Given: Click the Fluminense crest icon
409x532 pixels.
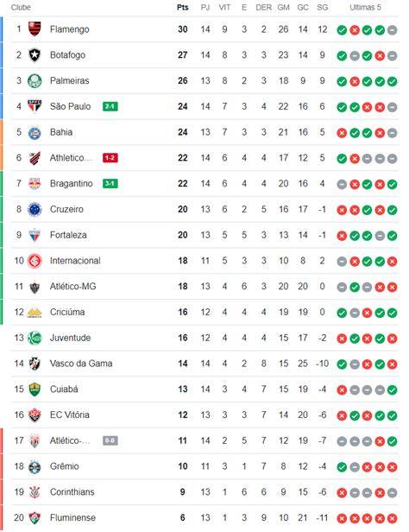Looking at the screenshot, I should pos(35,518).
